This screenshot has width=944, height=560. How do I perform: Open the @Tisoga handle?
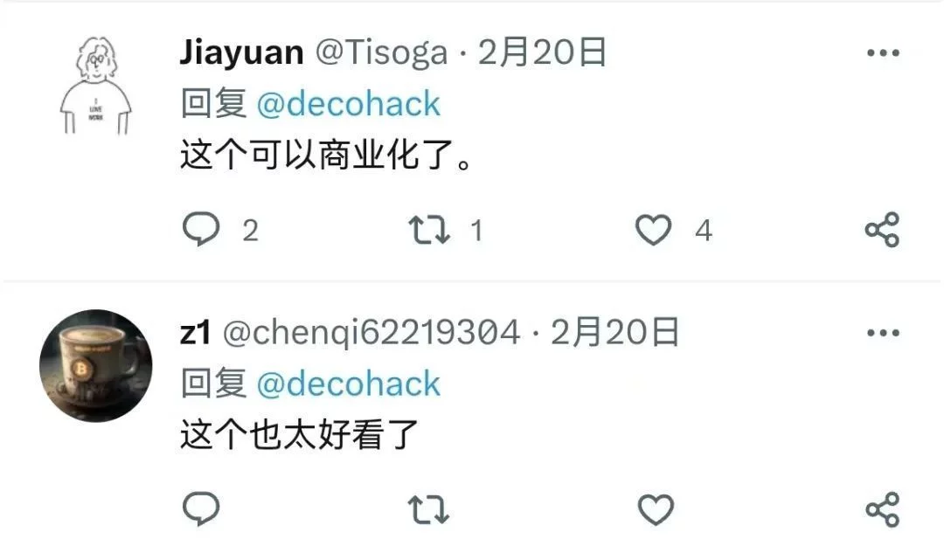coord(382,53)
